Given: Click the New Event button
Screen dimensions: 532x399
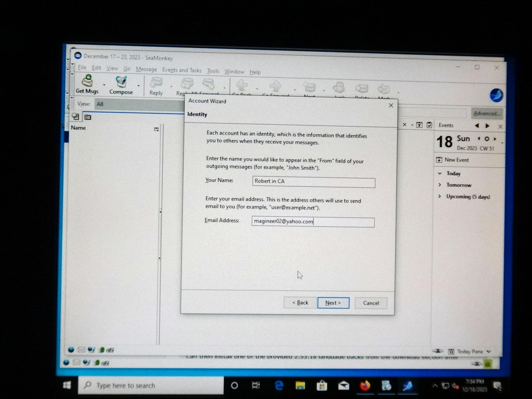Looking at the screenshot, I should [453, 160].
